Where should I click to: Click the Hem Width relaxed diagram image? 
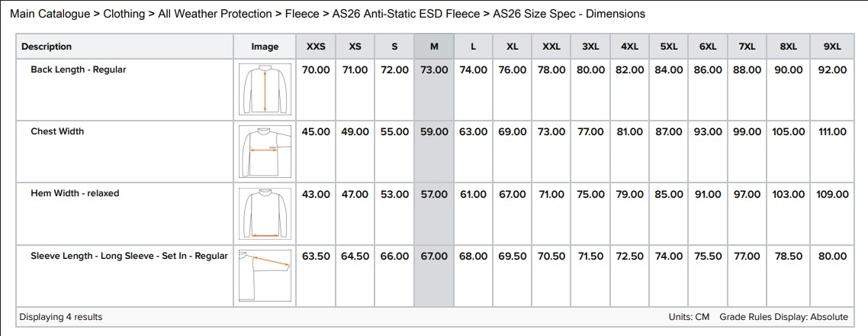pos(265,213)
